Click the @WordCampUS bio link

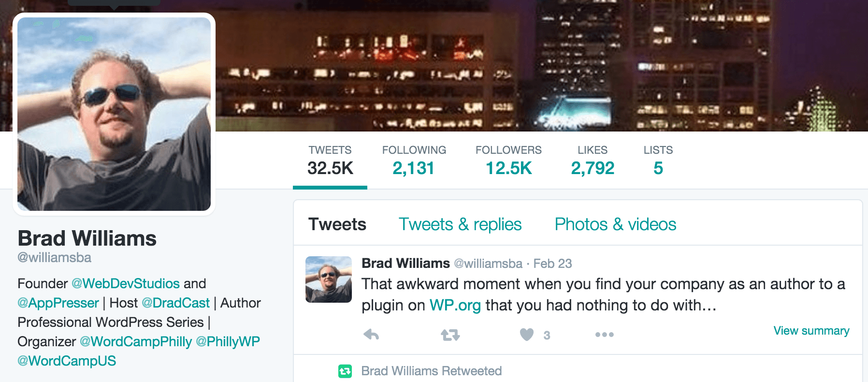[x=67, y=360]
